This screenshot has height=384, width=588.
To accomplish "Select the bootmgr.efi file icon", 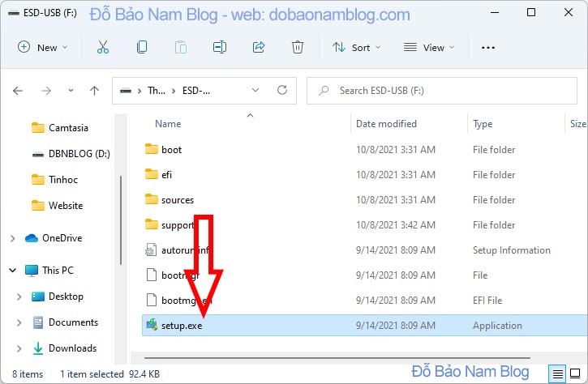I will (x=151, y=300).
